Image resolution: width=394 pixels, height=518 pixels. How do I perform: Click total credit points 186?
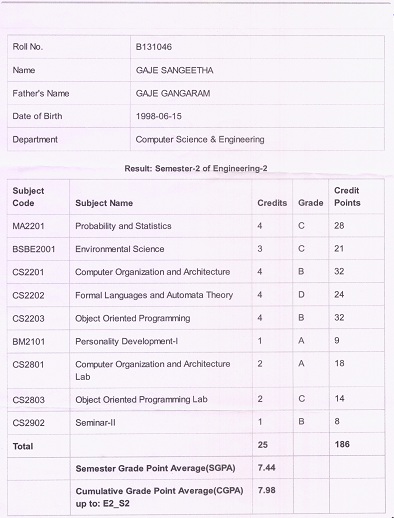(342, 444)
